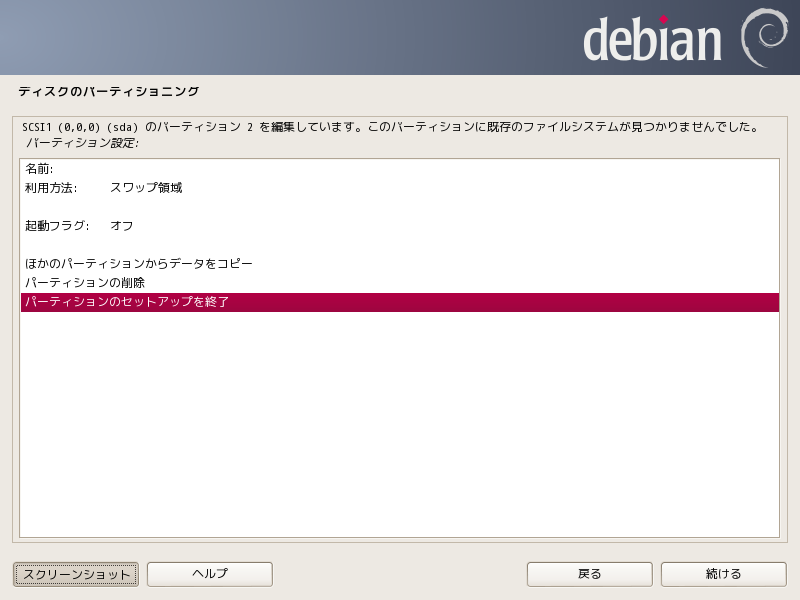Click the debian wordmark in the banner
The width and height of the screenshot is (800, 600).
[652, 40]
